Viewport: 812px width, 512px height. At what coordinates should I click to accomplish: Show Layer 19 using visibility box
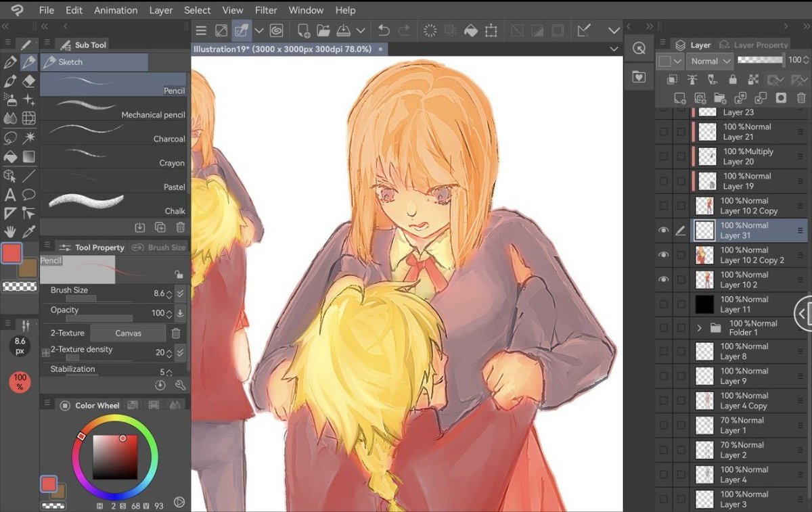point(664,181)
